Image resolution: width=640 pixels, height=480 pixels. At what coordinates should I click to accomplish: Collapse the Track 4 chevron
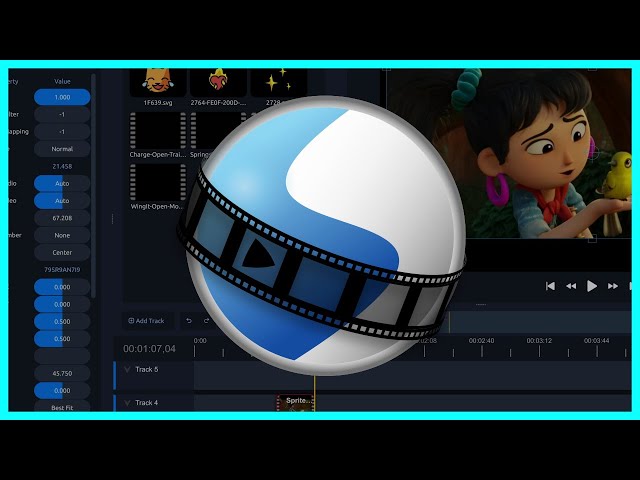click(127, 403)
